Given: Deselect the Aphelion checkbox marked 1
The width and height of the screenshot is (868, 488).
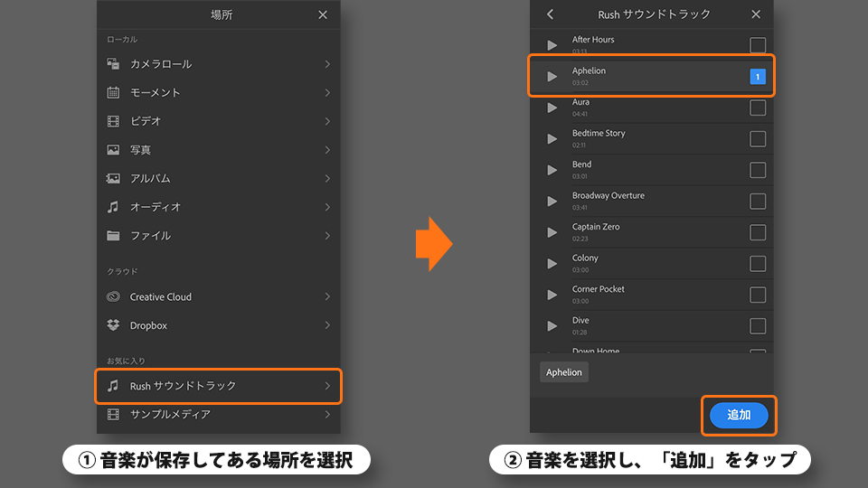Looking at the screenshot, I should coord(758,76).
